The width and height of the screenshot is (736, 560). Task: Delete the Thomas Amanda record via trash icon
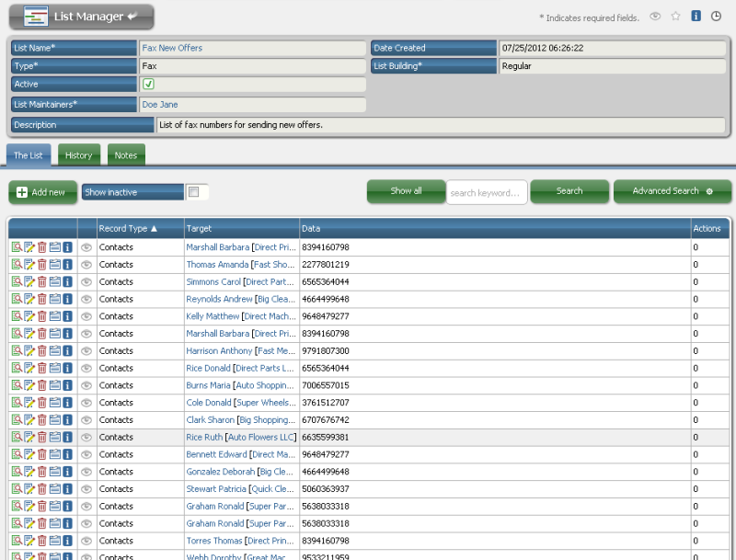pos(41,265)
